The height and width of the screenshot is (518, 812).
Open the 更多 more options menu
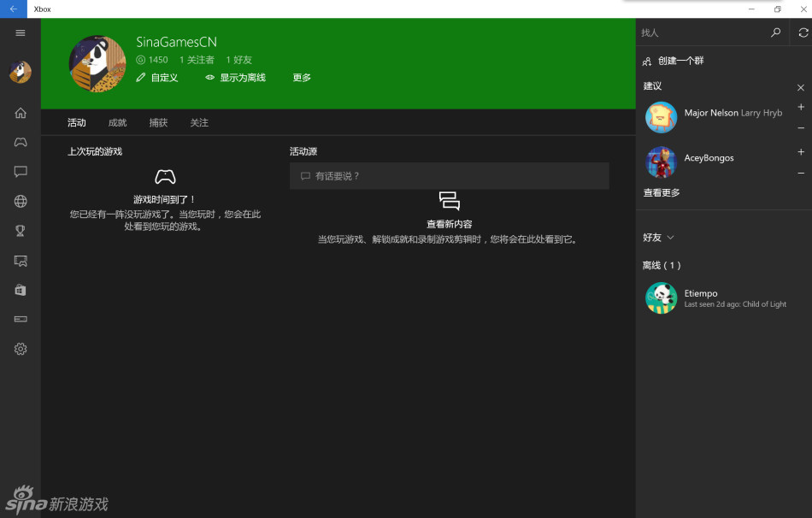tap(302, 78)
